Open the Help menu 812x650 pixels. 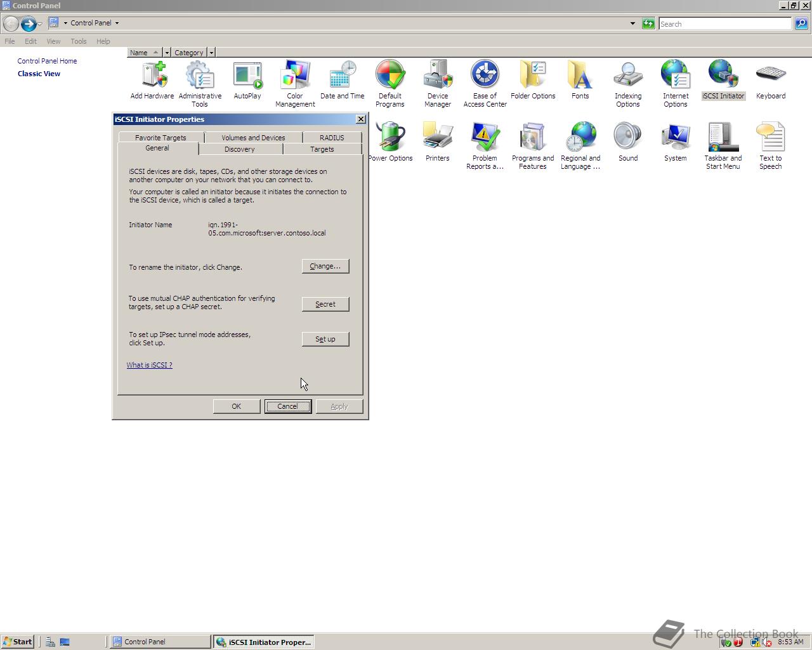(103, 41)
